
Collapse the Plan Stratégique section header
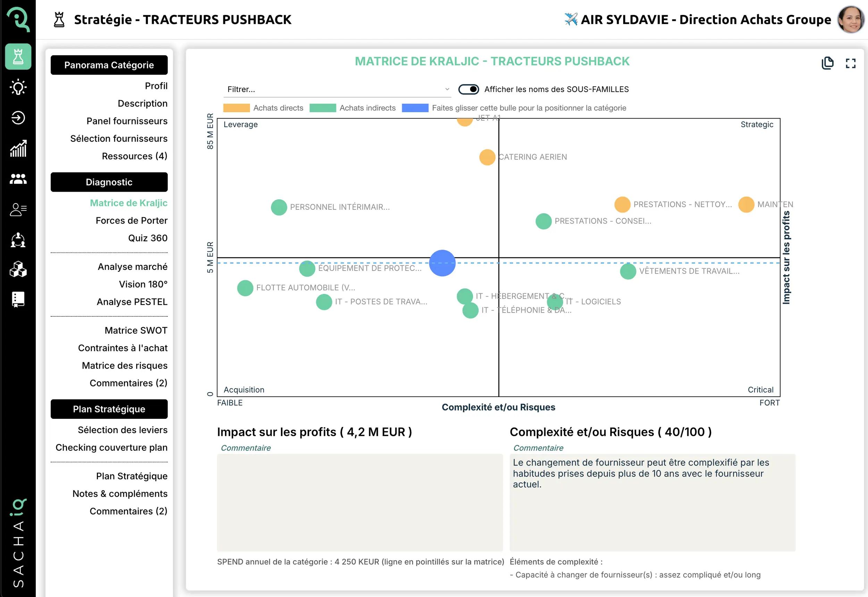pos(109,409)
